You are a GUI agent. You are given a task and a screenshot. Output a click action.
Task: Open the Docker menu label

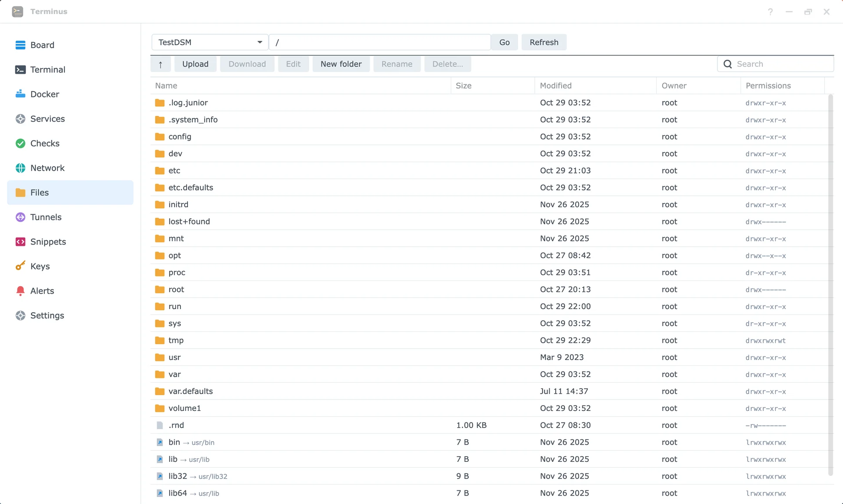tap(45, 94)
